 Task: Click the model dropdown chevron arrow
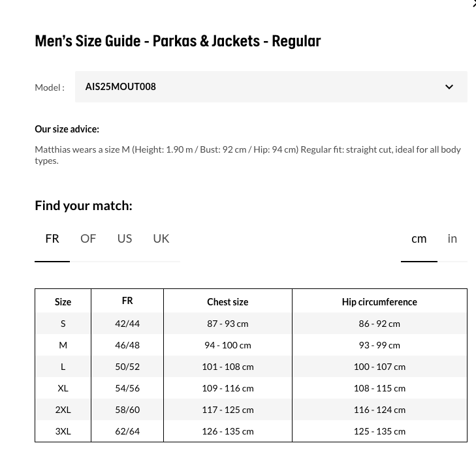(x=449, y=87)
